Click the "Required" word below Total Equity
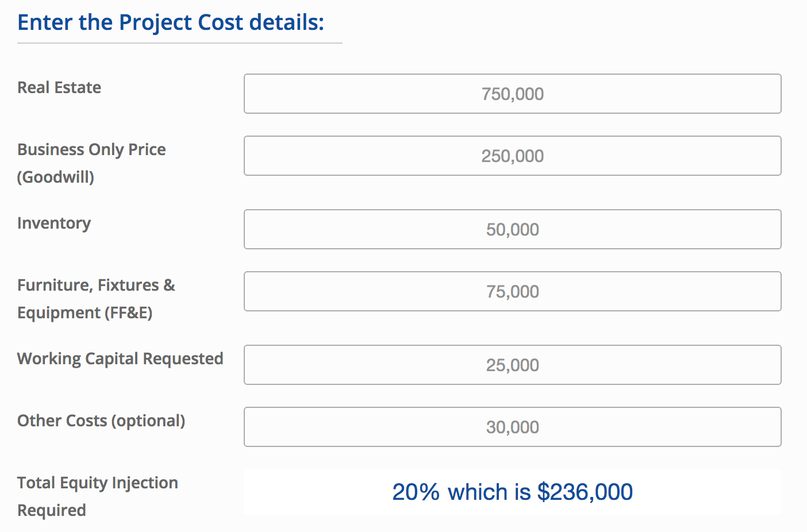The image size is (807, 532). tap(52, 510)
